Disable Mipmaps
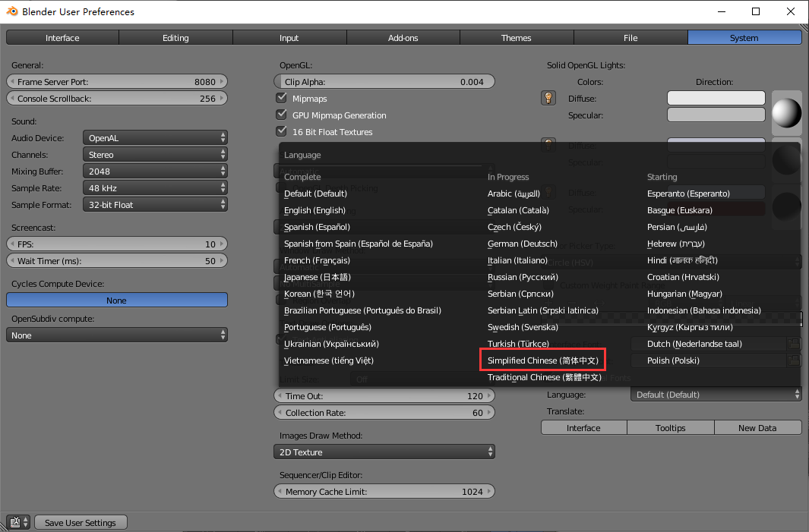 pos(281,98)
